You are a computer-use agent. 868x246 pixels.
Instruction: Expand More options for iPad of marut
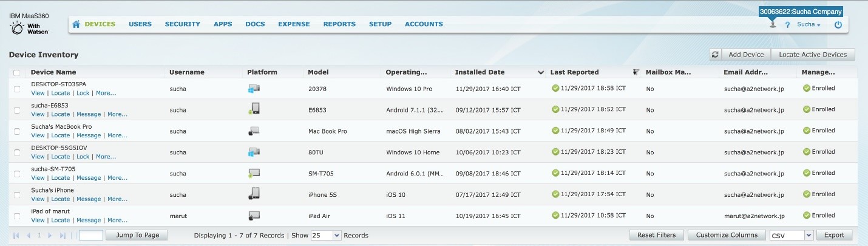pos(117,220)
